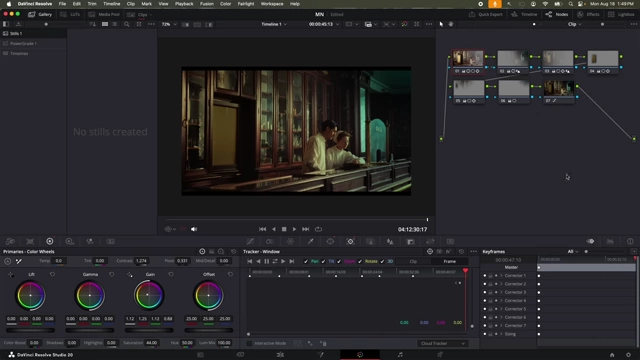640x360 pixels.
Task: Open the Key palette
Action: pyautogui.click(x=411, y=241)
